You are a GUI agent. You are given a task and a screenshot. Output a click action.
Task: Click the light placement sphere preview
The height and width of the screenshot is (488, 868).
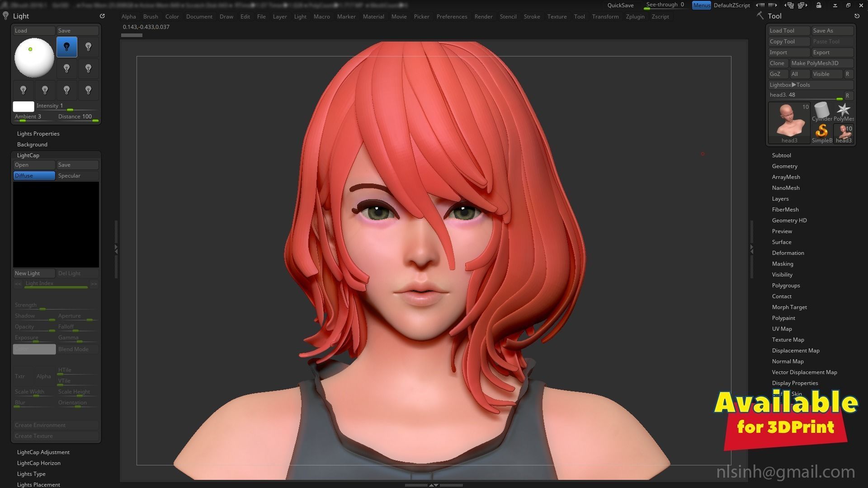coord(34,58)
